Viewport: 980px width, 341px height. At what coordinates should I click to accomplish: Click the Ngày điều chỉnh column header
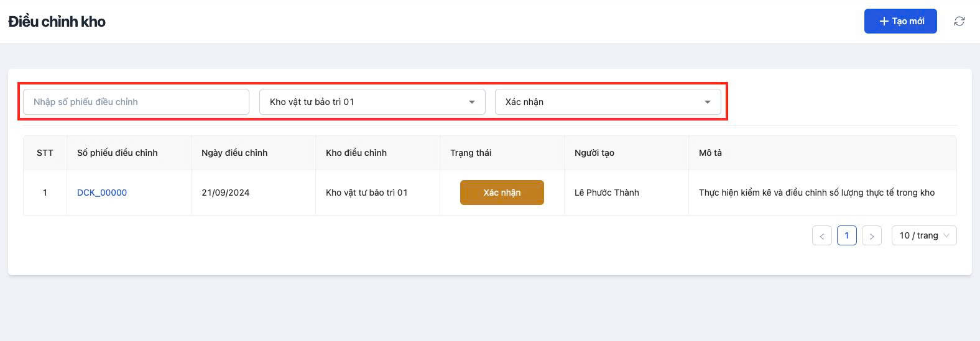point(234,153)
